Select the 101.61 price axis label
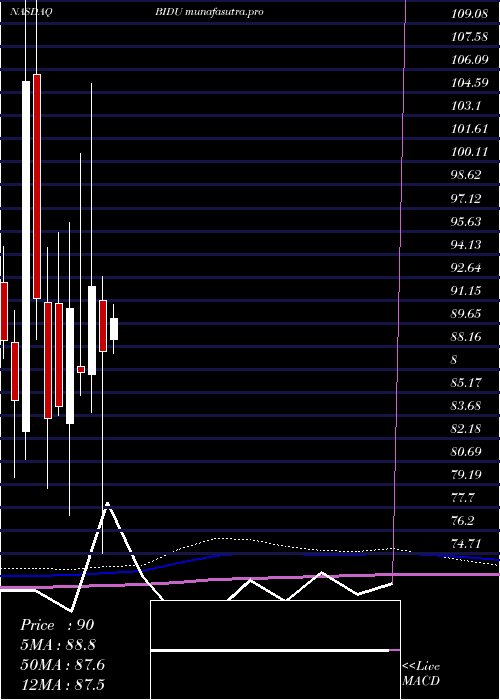The width and height of the screenshot is (500, 700). [469, 129]
